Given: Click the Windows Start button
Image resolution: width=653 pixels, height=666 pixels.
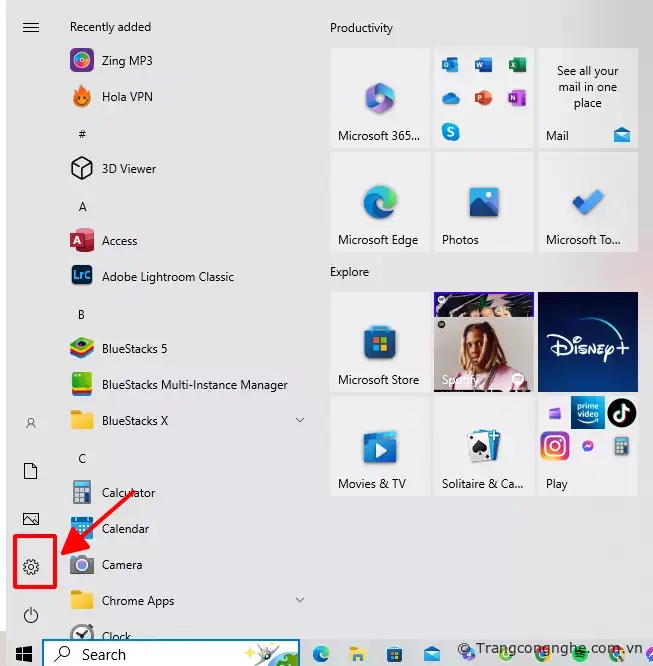Looking at the screenshot, I should 24,654.
